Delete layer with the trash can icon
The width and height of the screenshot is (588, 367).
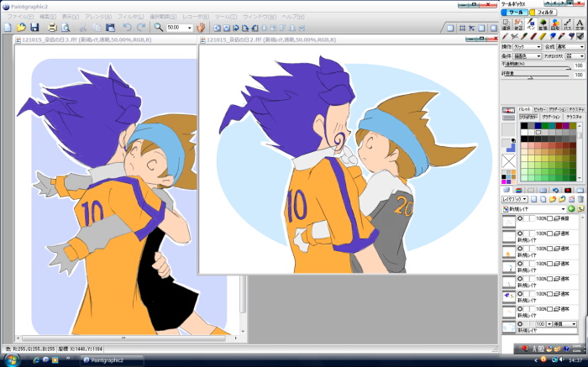coord(581,199)
